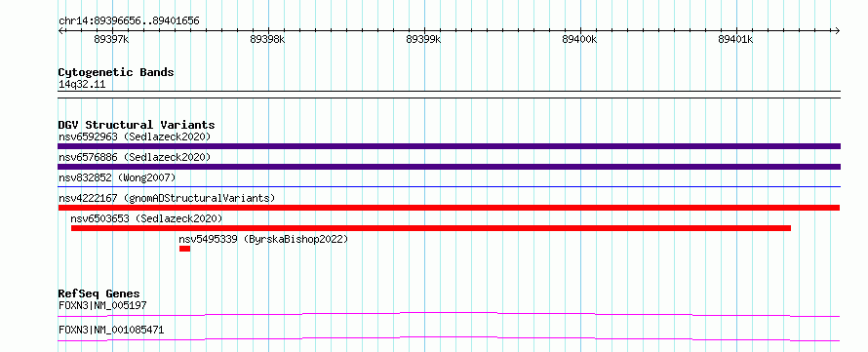The image size is (868, 352).
Task: Click the 89399k ruler tick label
Action: click(x=423, y=39)
